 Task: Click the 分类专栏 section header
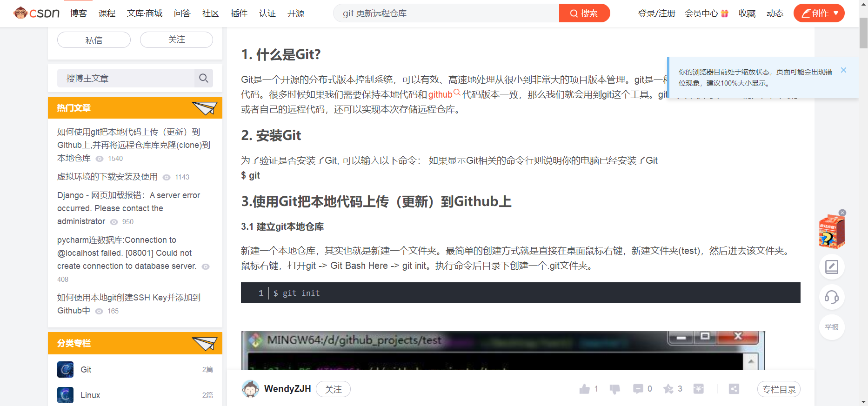coord(135,343)
